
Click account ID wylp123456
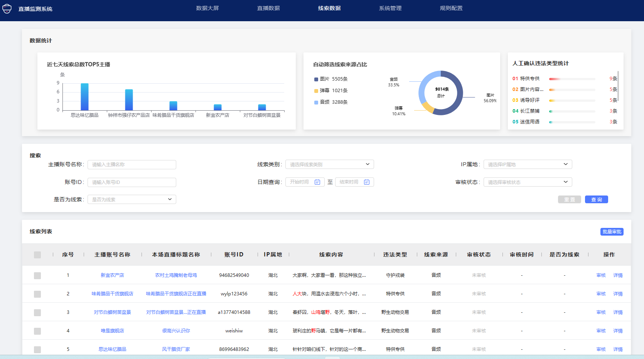point(234,294)
